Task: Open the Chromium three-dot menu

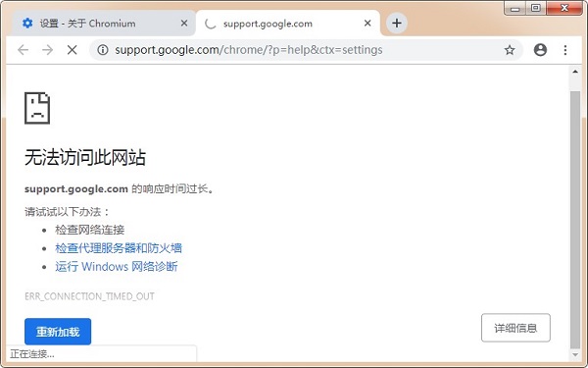Action: point(565,50)
